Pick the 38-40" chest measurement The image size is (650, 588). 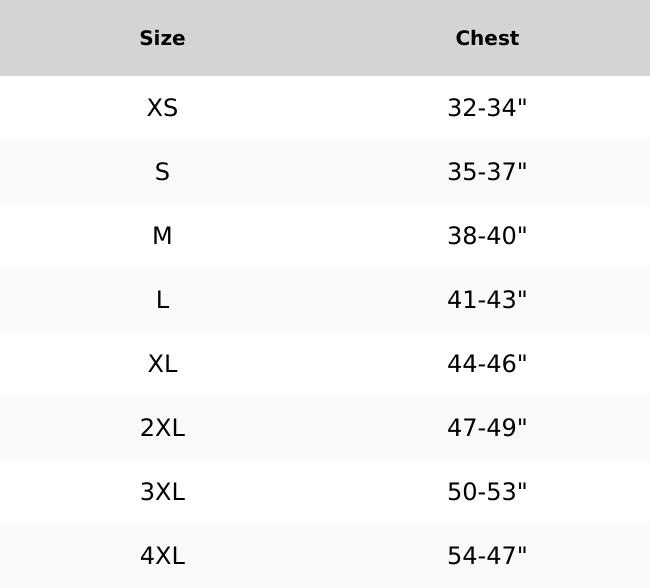[487, 236]
